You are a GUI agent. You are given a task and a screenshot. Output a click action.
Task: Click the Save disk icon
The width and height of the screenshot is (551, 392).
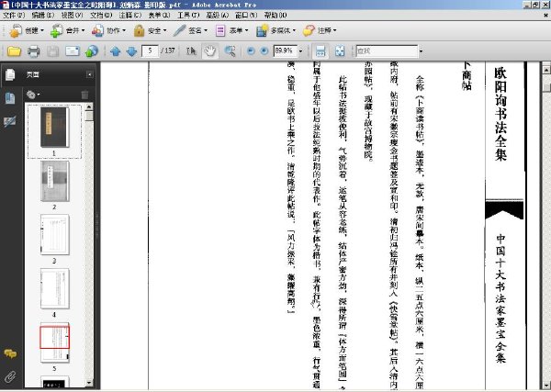(53, 51)
